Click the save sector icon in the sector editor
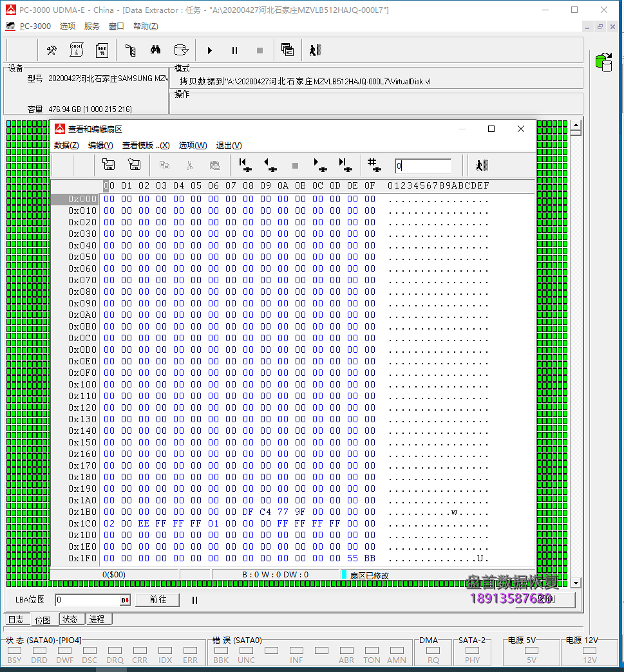 (x=108, y=165)
